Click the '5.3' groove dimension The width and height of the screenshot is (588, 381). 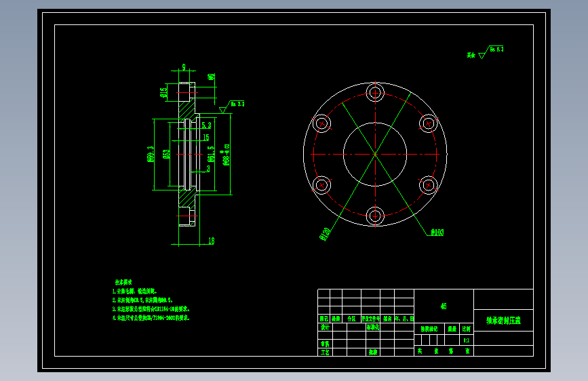207,125
